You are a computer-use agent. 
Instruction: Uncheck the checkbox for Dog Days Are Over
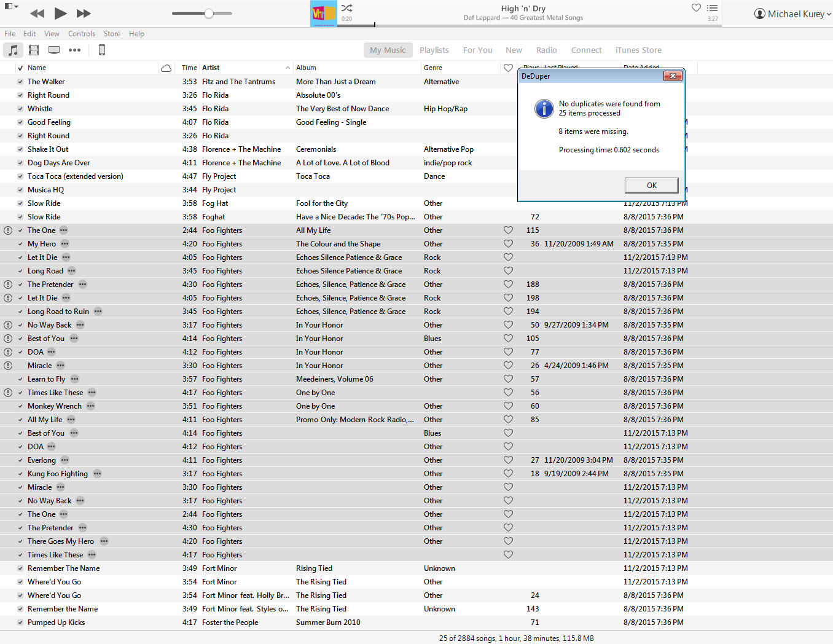coord(20,163)
